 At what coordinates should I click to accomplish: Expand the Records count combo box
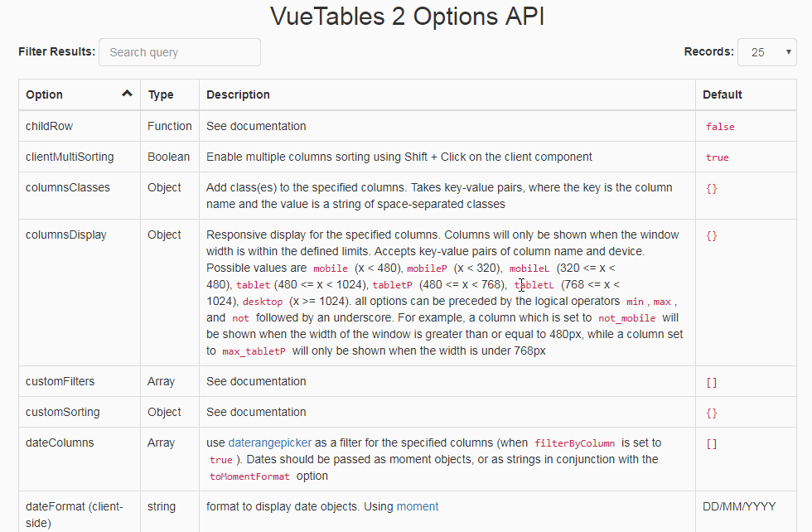point(766,51)
